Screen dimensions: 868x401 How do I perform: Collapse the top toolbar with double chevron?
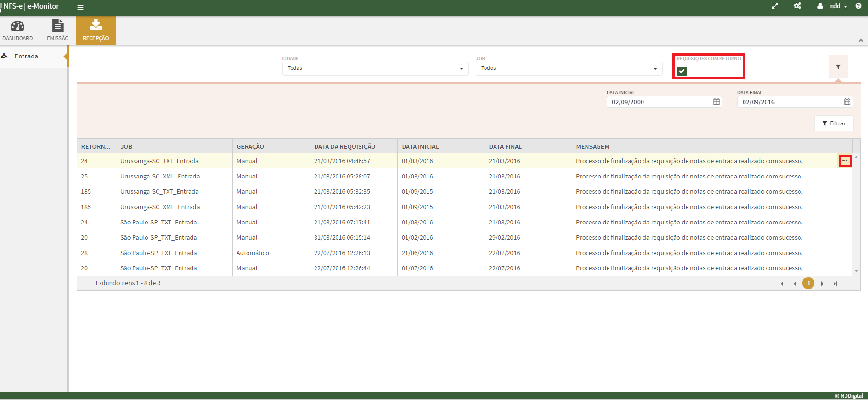click(x=861, y=41)
